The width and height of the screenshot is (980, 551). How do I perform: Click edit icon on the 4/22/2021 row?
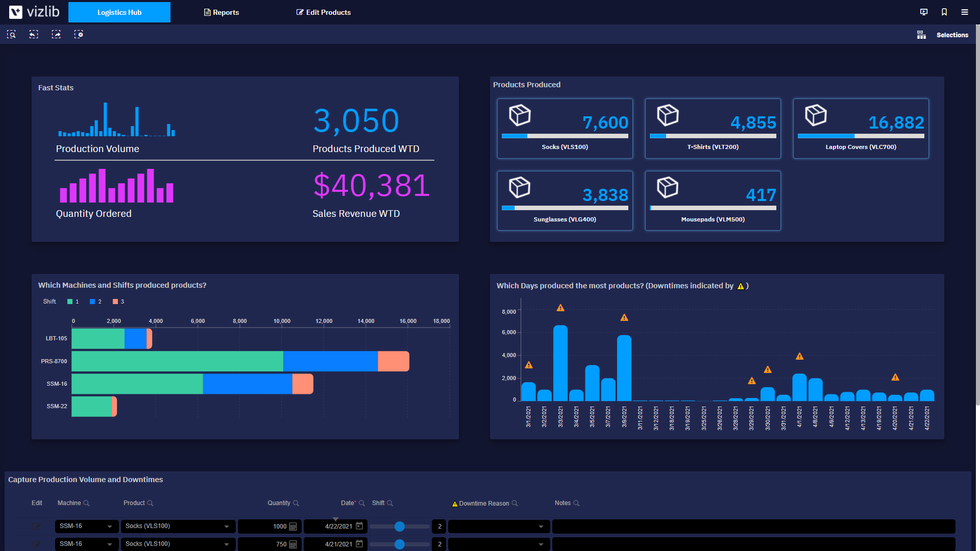click(36, 527)
